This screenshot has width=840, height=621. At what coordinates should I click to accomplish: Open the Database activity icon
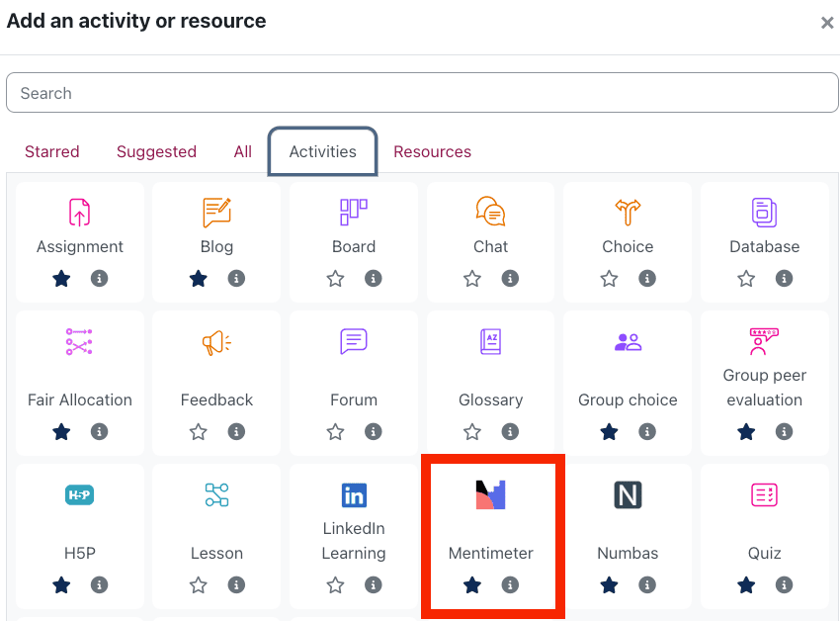(765, 212)
